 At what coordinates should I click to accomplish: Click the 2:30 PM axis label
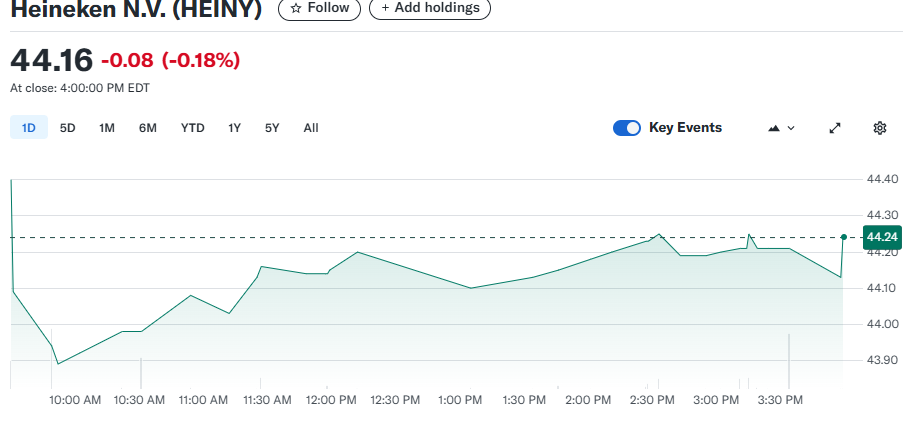652,400
